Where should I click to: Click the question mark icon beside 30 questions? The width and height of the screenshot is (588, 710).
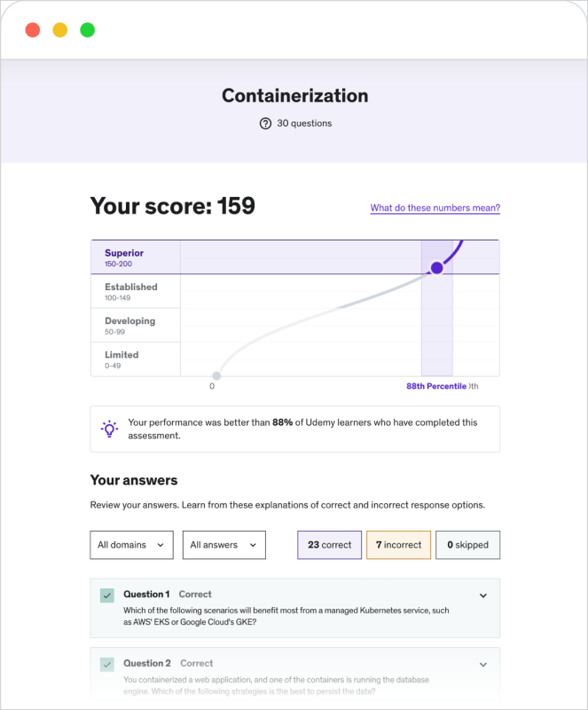[265, 123]
